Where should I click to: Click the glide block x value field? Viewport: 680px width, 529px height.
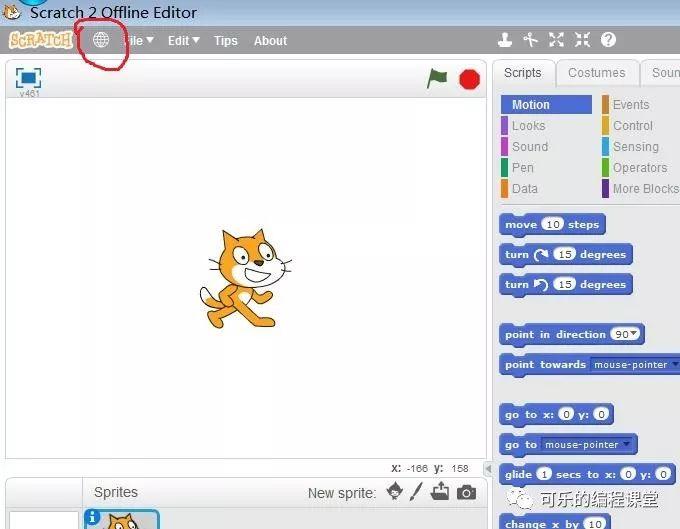628,474
